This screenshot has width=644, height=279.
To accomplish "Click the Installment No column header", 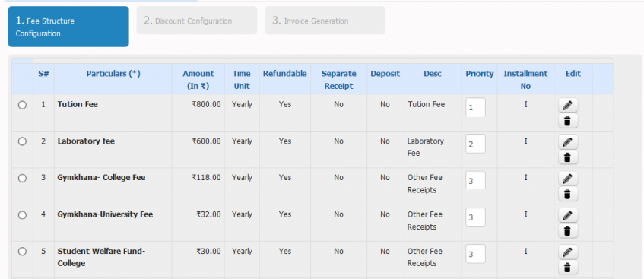I will [525, 80].
